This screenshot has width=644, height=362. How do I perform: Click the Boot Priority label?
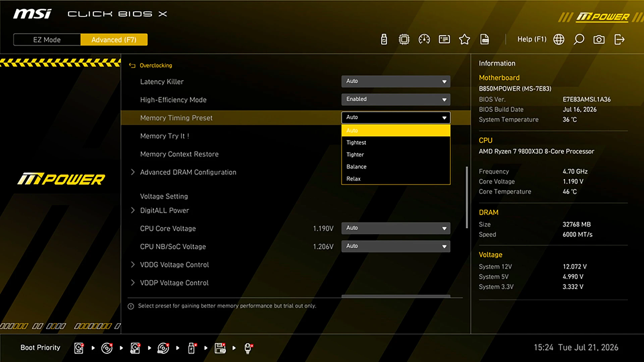point(40,348)
